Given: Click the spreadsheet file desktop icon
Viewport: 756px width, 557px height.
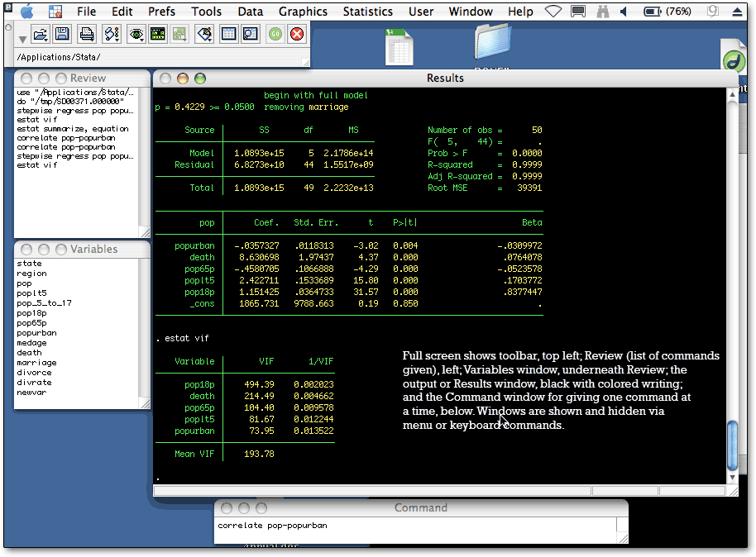Looking at the screenshot, I should pyautogui.click(x=400, y=47).
